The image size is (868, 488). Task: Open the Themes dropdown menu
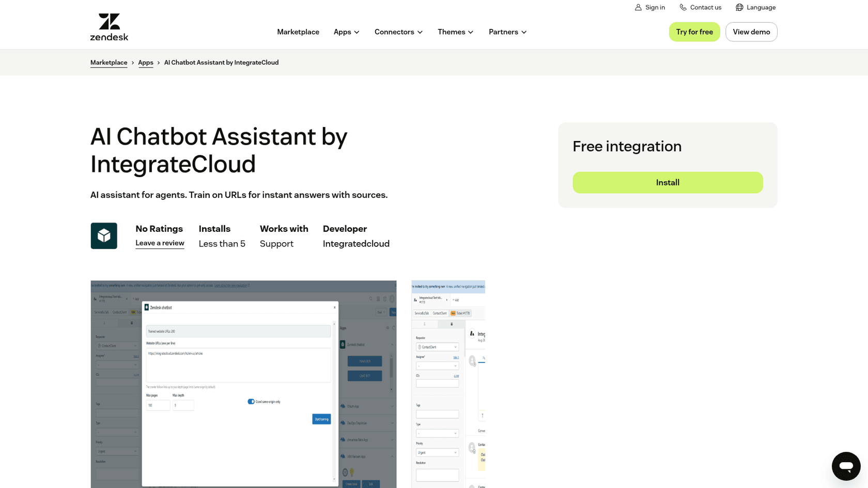click(455, 32)
